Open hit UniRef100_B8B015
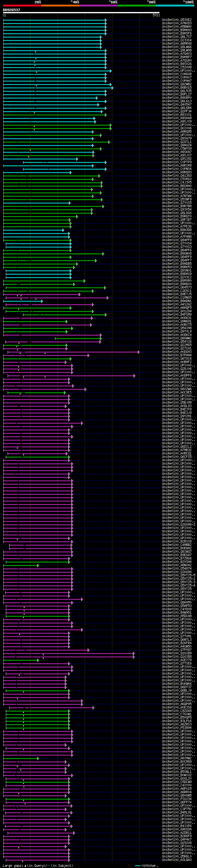This screenshot has height=868, width=197. 177,88
